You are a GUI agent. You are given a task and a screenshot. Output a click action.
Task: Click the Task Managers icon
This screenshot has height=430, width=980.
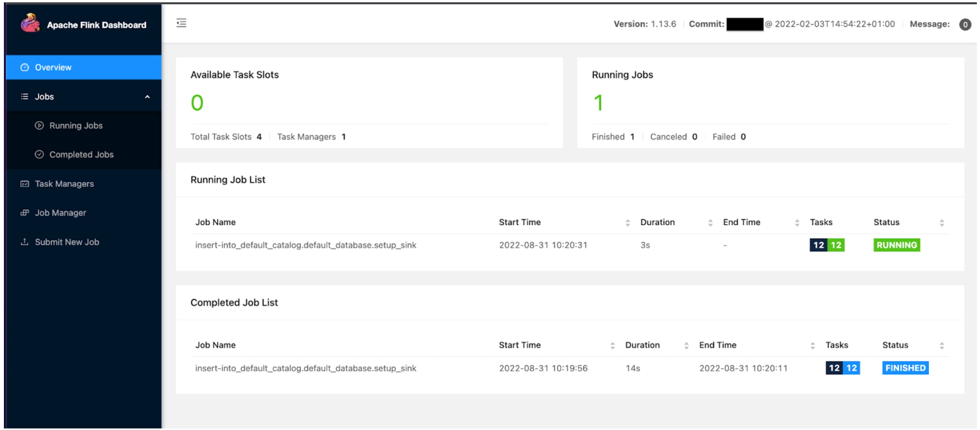tap(24, 183)
